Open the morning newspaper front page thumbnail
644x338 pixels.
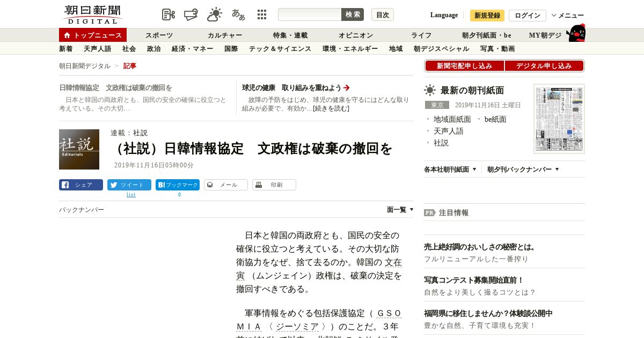559,119
